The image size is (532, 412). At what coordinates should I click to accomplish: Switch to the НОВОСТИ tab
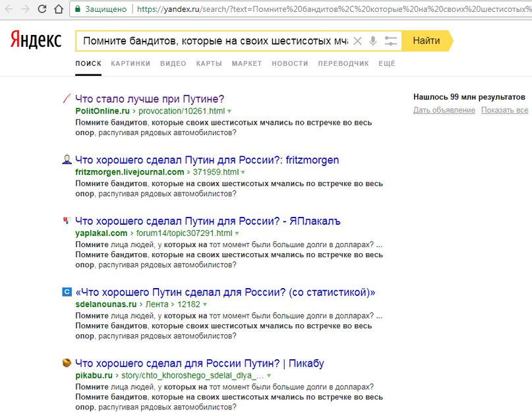tap(290, 63)
